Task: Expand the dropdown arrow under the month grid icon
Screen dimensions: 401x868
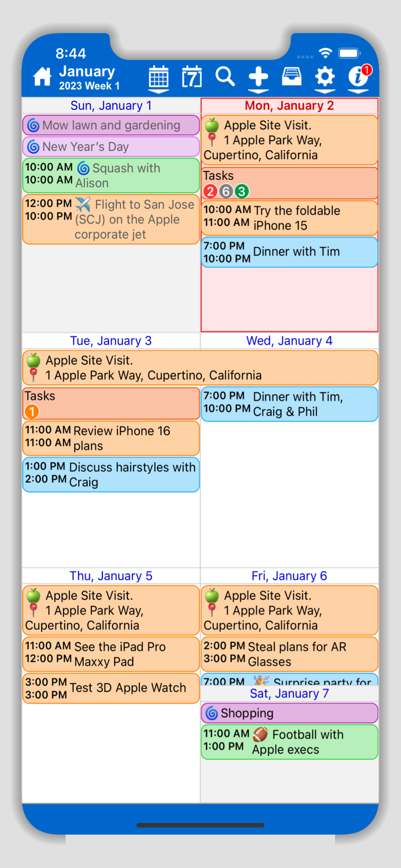Action: (159, 91)
